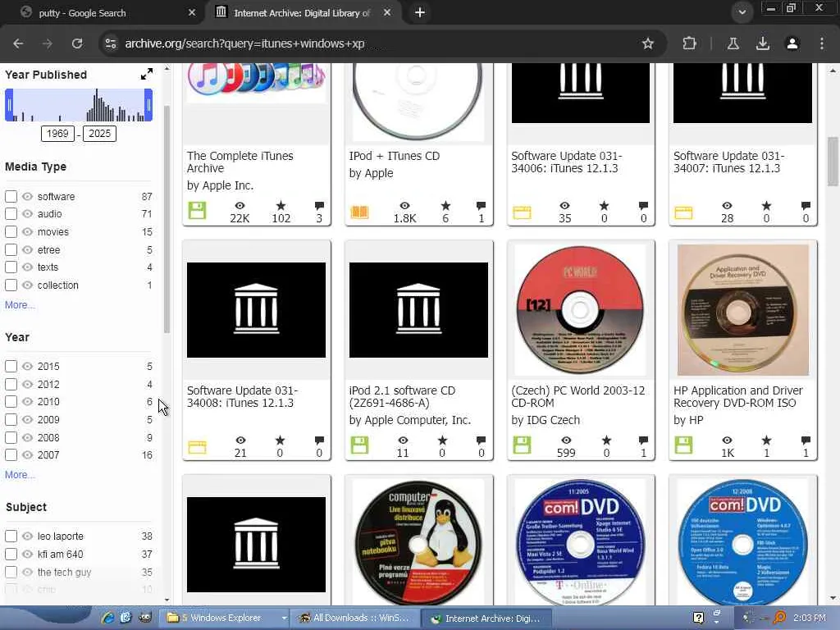Screen dimensions: 840x630
Task: Go back to the previous page
Action: click(18, 43)
